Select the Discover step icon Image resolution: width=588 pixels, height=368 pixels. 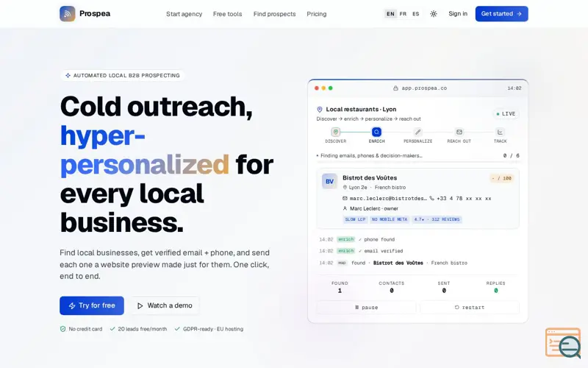click(x=336, y=132)
